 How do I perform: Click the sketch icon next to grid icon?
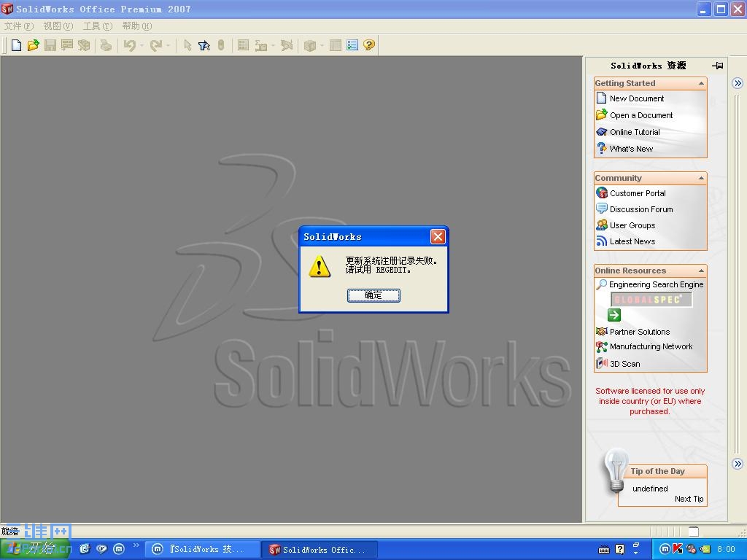point(260,45)
